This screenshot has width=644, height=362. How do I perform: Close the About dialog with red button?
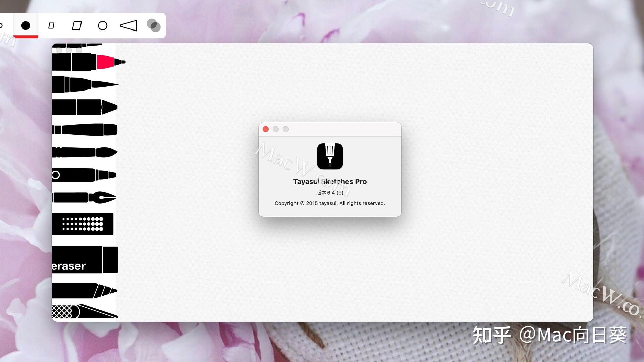point(265,129)
